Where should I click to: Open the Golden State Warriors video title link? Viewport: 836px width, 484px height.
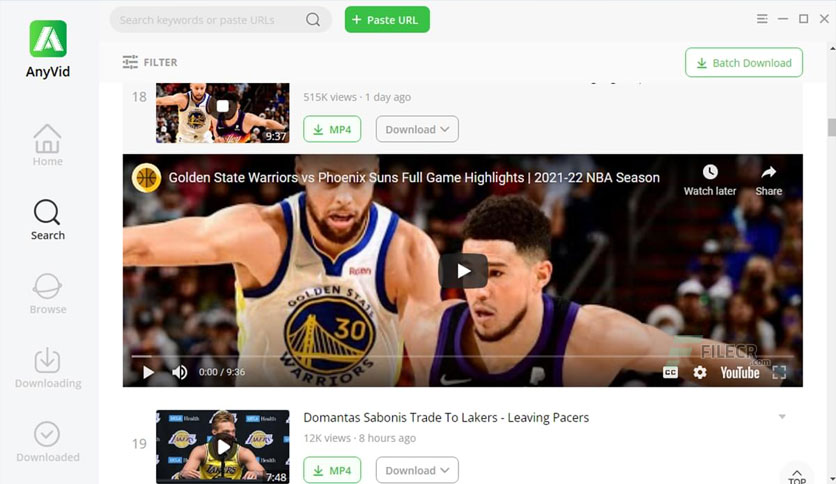tap(414, 178)
